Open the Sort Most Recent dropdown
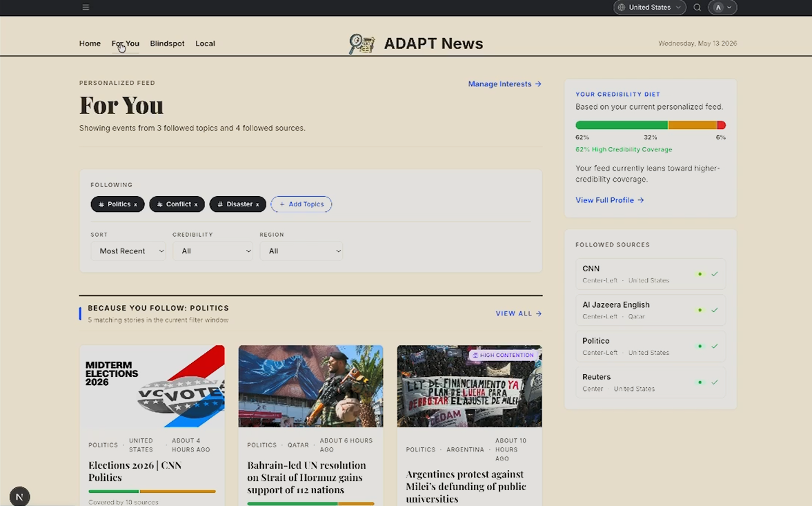The height and width of the screenshot is (506, 812). click(x=128, y=251)
